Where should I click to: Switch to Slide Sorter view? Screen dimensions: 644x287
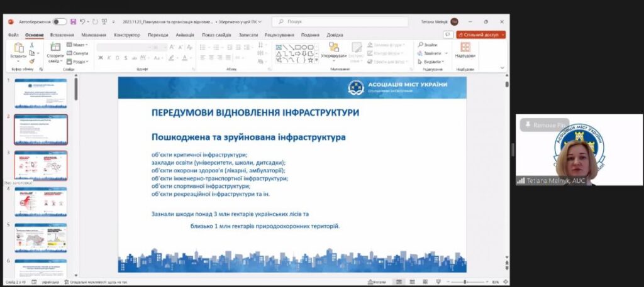(x=412, y=282)
